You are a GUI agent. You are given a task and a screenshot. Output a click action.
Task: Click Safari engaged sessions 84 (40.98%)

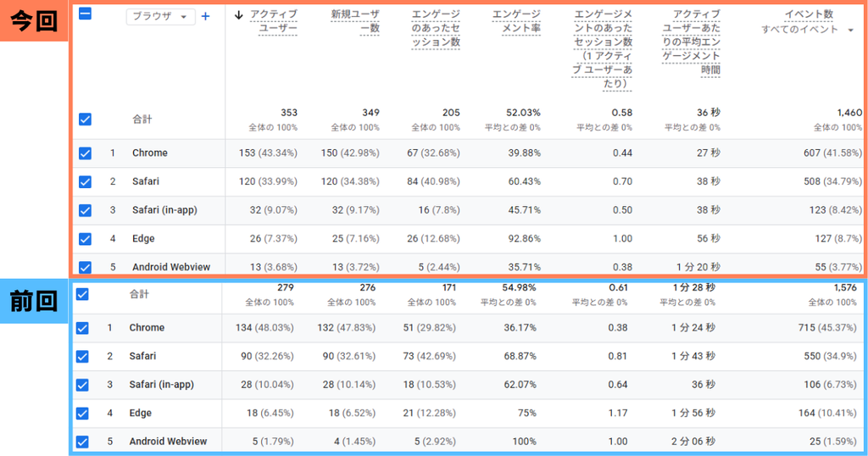click(x=433, y=181)
